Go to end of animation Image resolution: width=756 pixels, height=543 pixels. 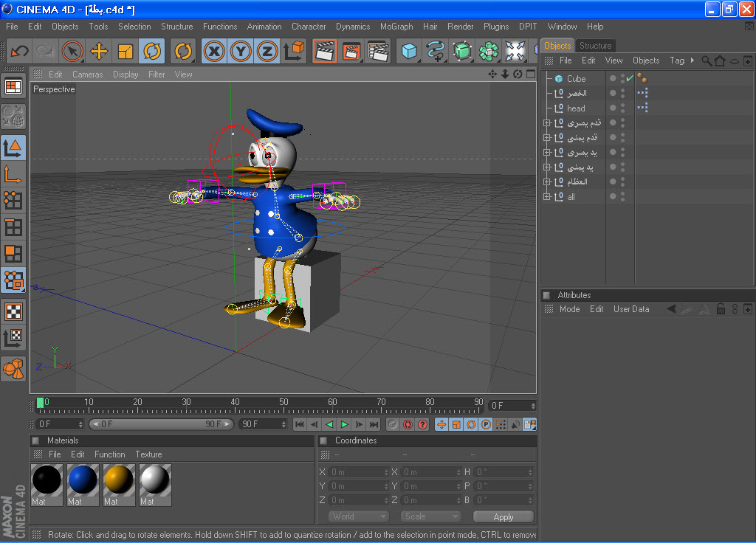point(374,424)
